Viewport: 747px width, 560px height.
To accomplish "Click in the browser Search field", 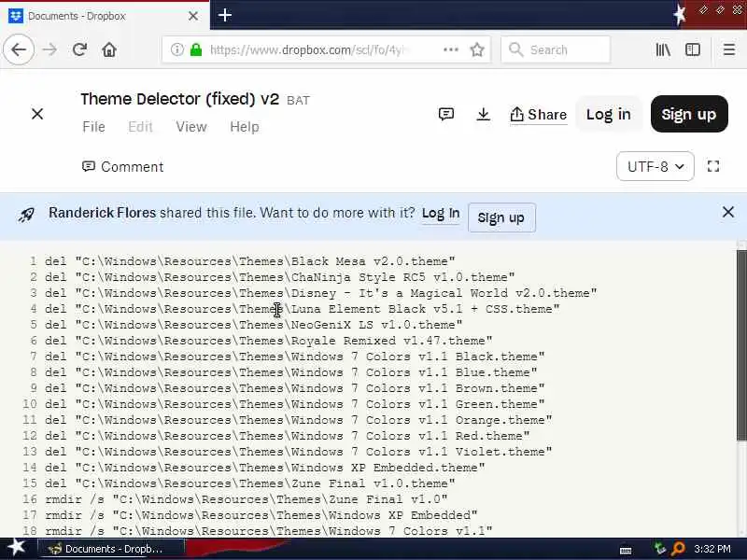I will pos(556,49).
